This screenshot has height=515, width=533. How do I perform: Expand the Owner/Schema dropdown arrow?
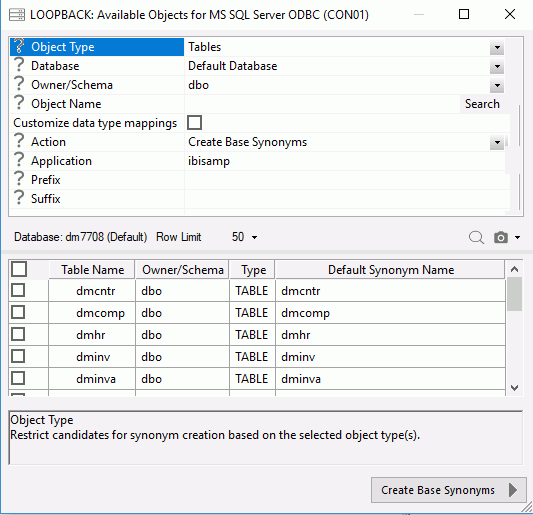pos(497,85)
